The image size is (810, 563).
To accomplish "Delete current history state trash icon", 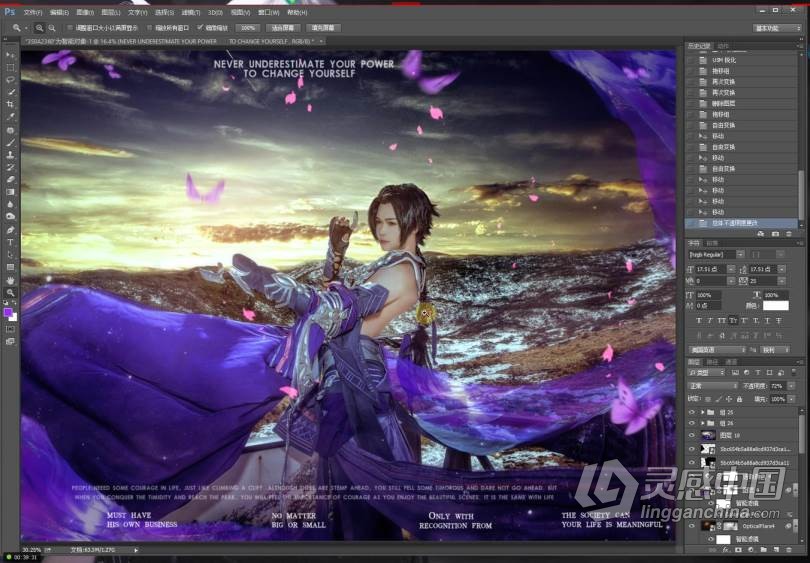I will point(789,234).
